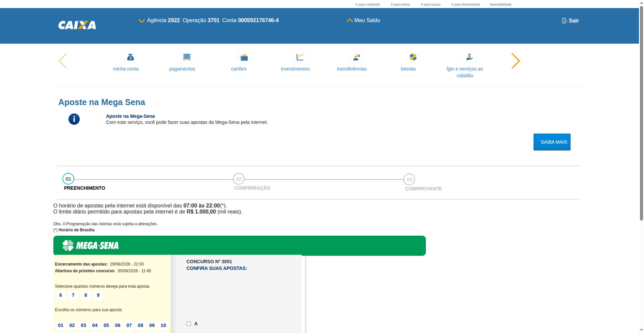Click the page vertical scrollbar

(641, 114)
